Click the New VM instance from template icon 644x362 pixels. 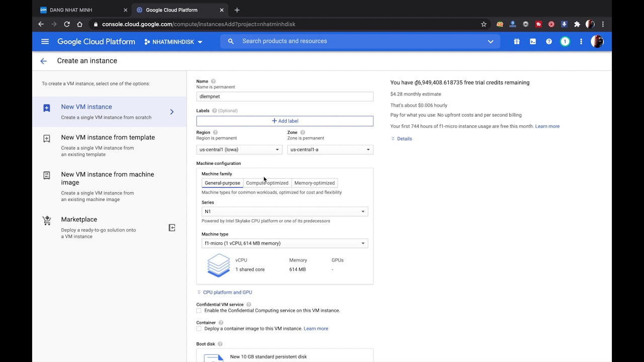point(47,138)
